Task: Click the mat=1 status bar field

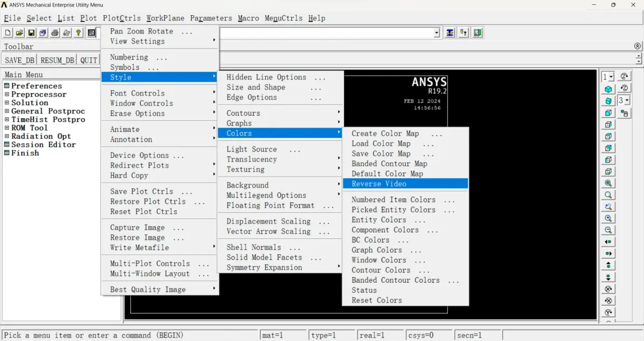Action: (x=283, y=335)
